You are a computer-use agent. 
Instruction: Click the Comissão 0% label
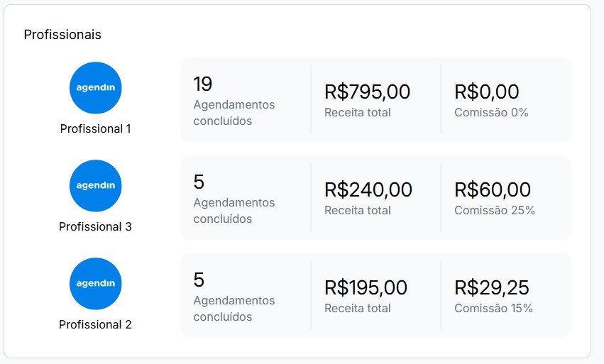(491, 112)
